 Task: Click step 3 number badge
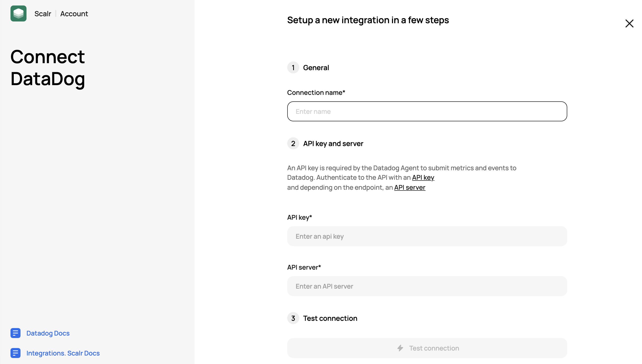click(x=293, y=318)
